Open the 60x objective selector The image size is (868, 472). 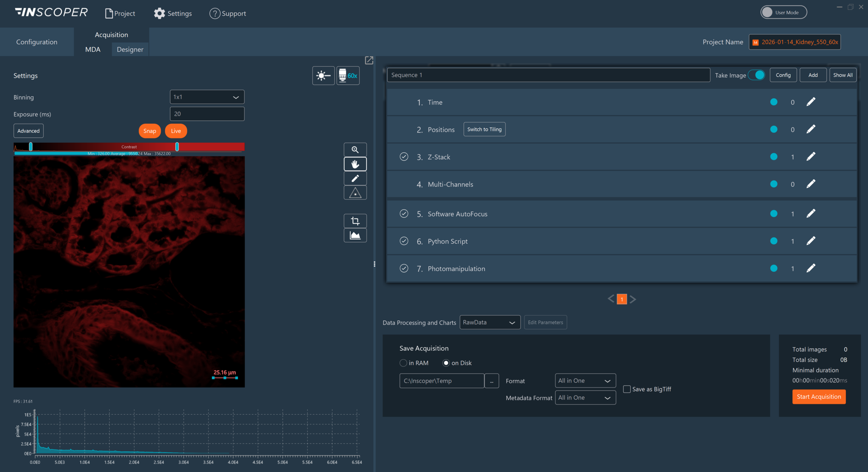click(x=348, y=76)
